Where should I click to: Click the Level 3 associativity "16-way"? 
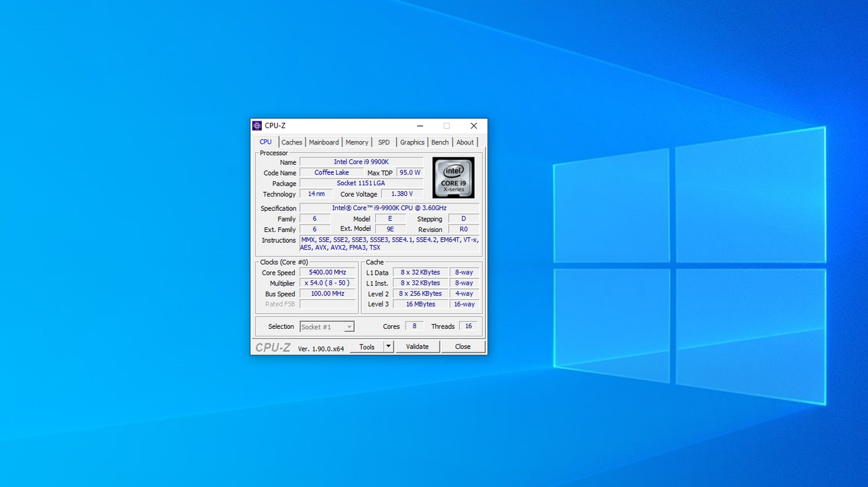[x=465, y=304]
